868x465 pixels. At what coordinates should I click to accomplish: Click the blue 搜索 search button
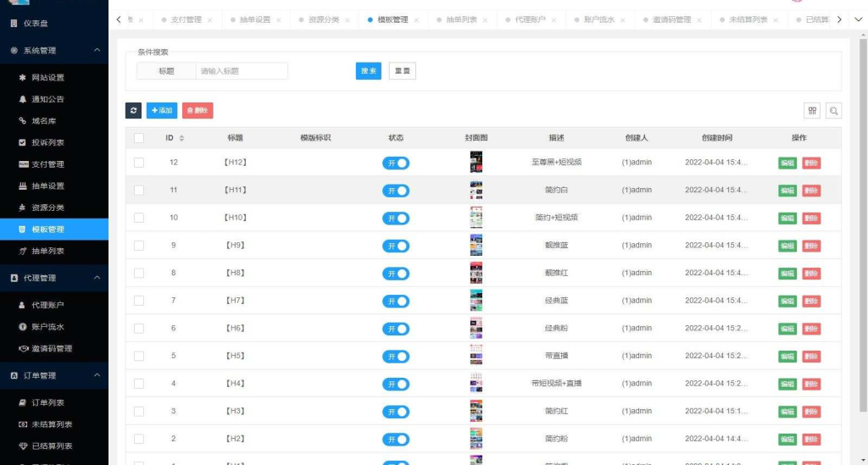[368, 71]
